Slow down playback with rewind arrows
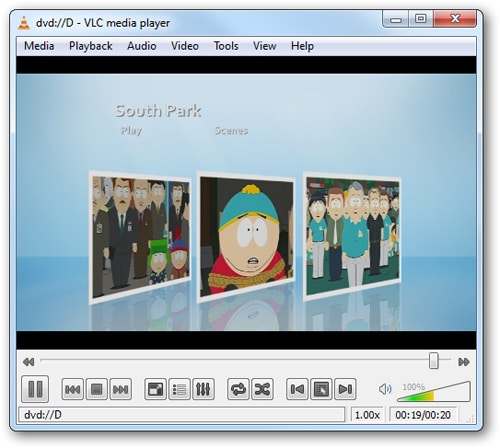The image size is (500, 448). (x=29, y=362)
